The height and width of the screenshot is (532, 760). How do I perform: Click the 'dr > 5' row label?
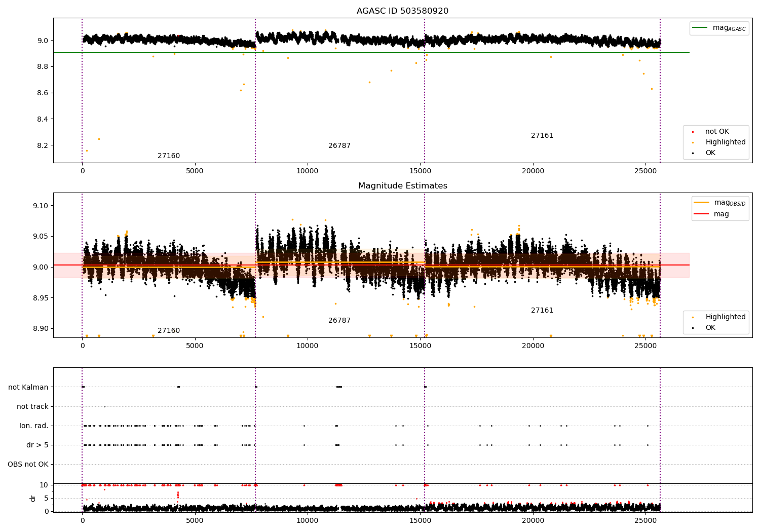(x=37, y=445)
